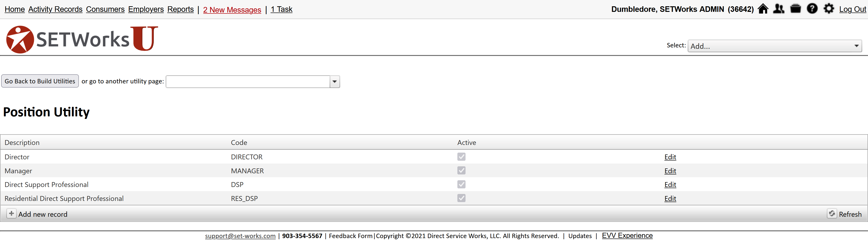Toggle Active checkbox for Director

click(461, 157)
